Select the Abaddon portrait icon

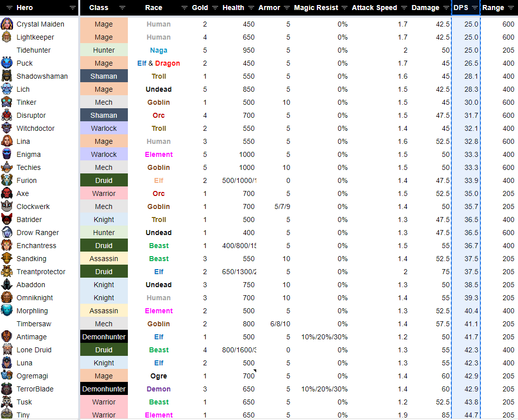[x=7, y=285]
